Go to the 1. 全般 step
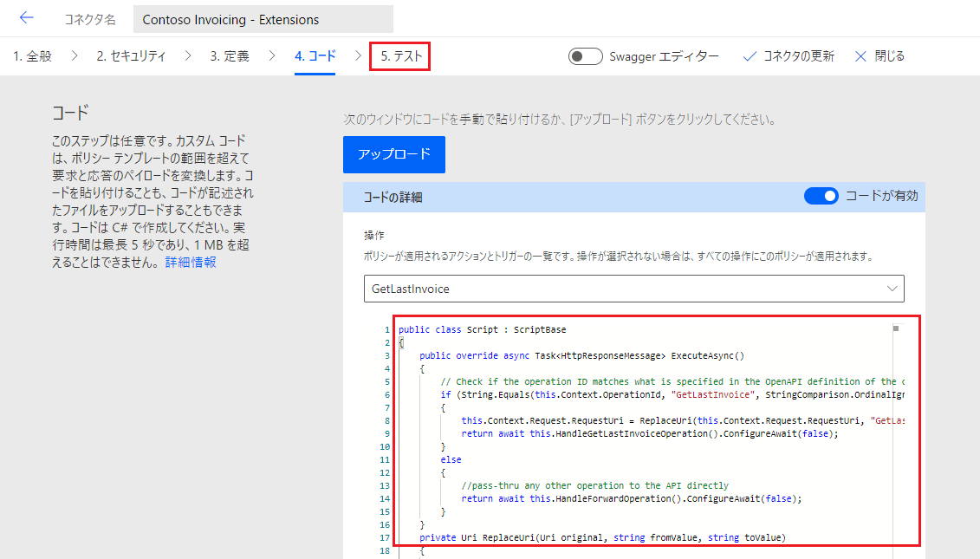Screen dimensions: 980x559 coord(33,56)
